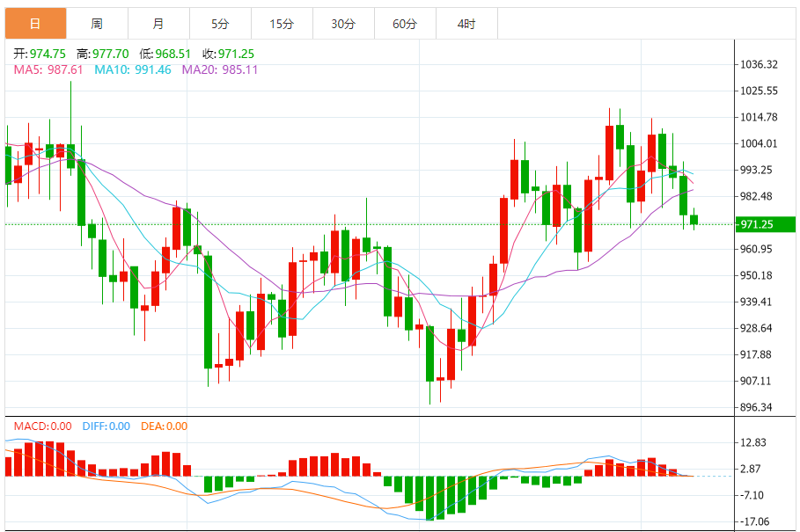Click the closing price 971.25 value
This screenshot has height=532, width=800.
click(236, 54)
